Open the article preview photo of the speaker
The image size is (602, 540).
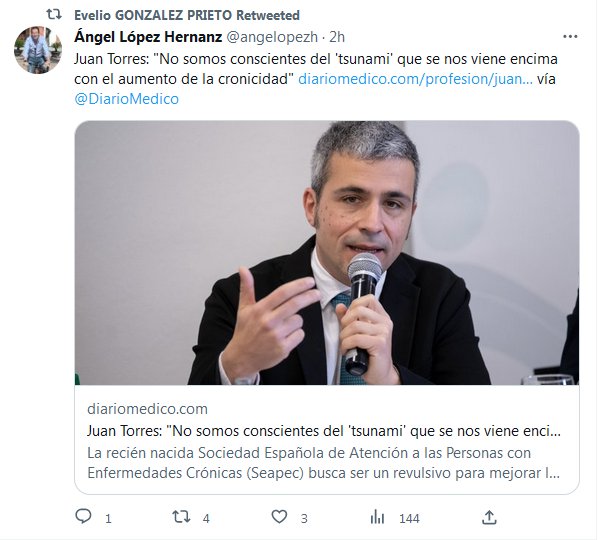click(x=327, y=253)
